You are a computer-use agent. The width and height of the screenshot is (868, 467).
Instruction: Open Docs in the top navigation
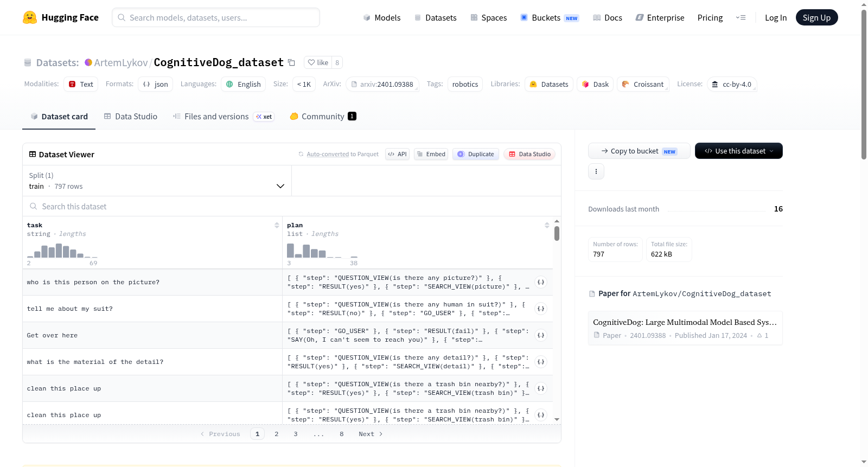tap(608, 17)
